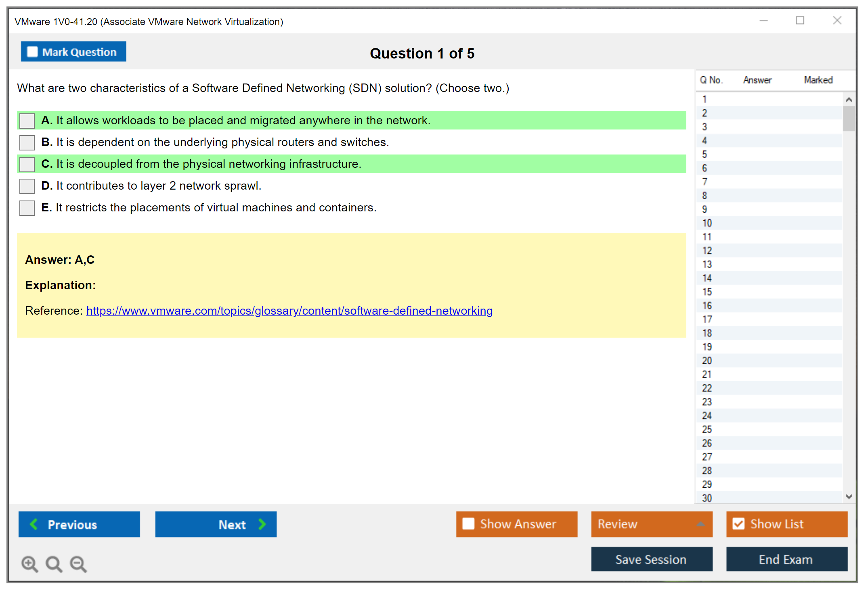Viewport: 868px width, 593px height.
Task: Click the list's scroll-up arrow
Action: 849,100
